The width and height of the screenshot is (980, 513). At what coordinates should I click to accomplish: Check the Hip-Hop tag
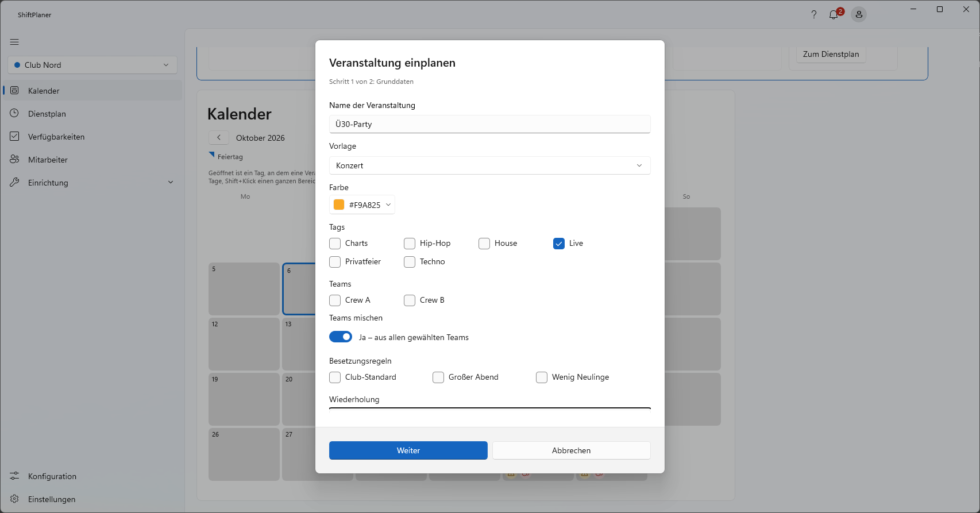click(410, 244)
